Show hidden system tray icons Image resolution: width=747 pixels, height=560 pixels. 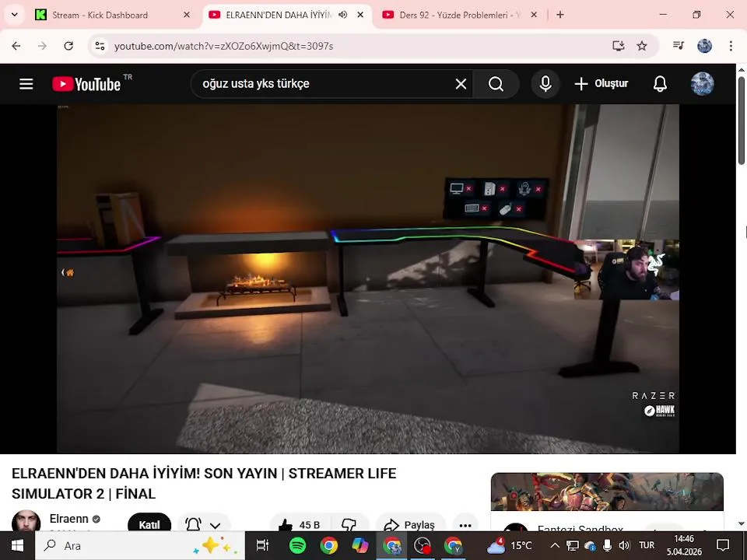pos(555,546)
